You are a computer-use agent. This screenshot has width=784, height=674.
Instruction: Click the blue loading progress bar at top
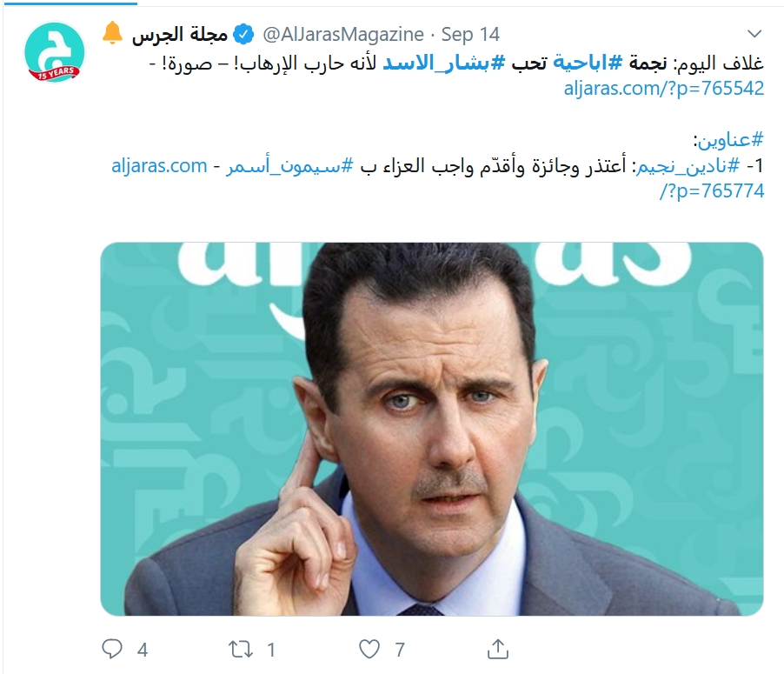click(x=69, y=3)
